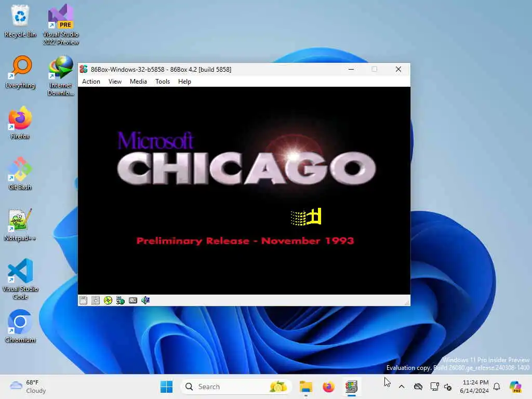
Task: Click the muted volume tray icon
Action: 448,387
